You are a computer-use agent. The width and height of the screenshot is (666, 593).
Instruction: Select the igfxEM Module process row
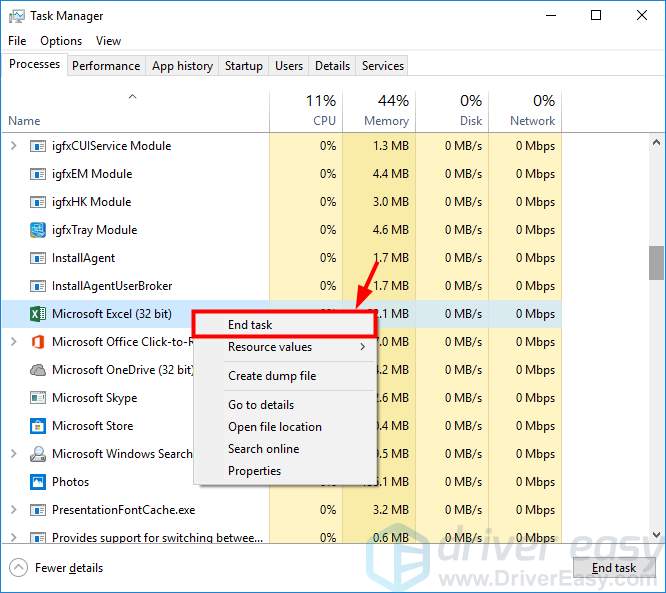click(282, 174)
